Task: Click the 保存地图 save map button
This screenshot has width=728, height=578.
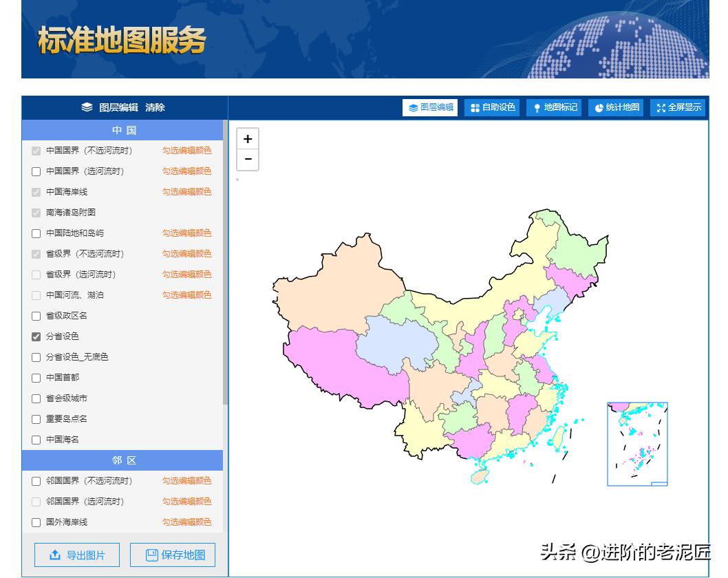Action: [x=172, y=555]
